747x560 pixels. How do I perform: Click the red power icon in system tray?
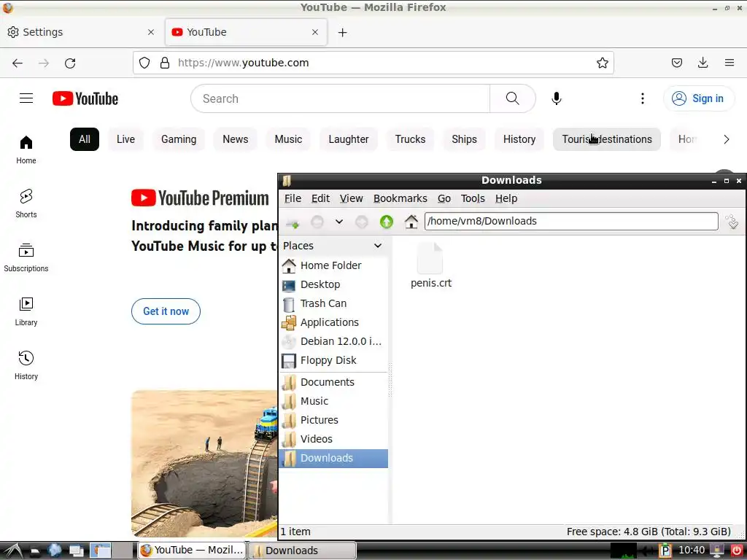click(737, 551)
